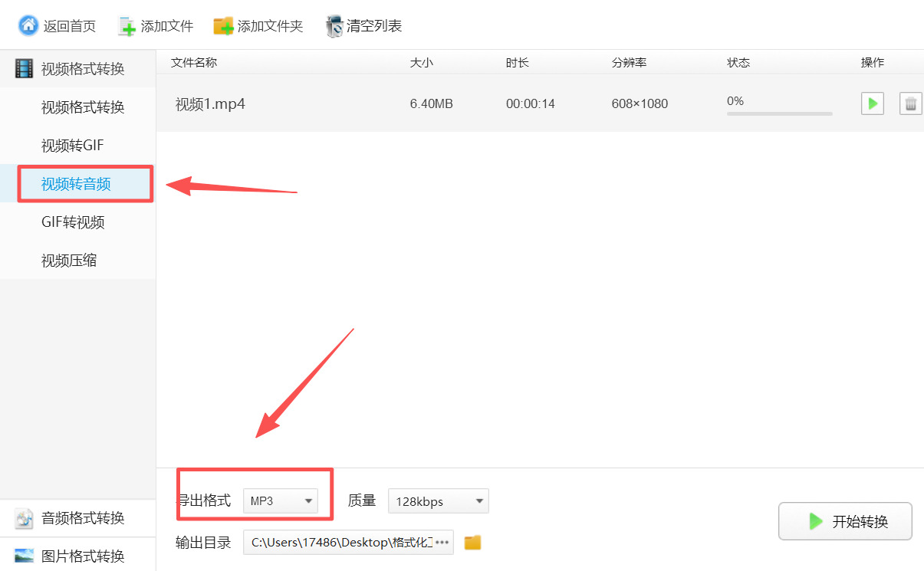This screenshot has height=571, width=924.
Task: Click the ellipsis in output path field
Action: (x=442, y=543)
